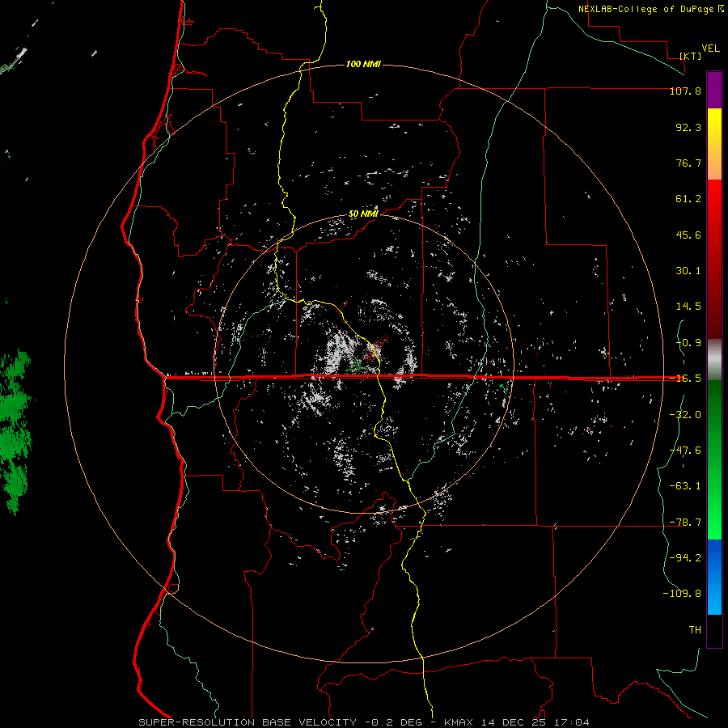Click the green offshore velocity echo
This screenshot has width=728, height=728.
coord(16,432)
